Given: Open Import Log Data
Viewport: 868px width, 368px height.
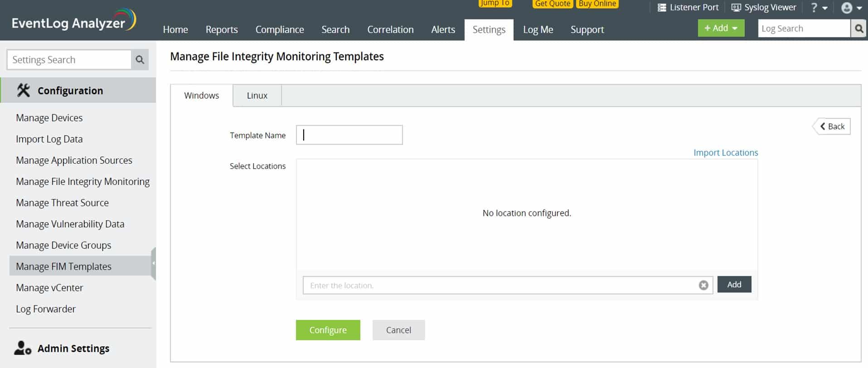Looking at the screenshot, I should 49,139.
